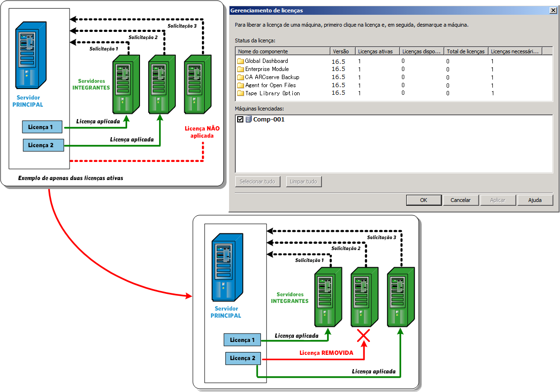The width and height of the screenshot is (560, 392).
Task: Click the Comp-001 server icon
Action: coord(249,120)
